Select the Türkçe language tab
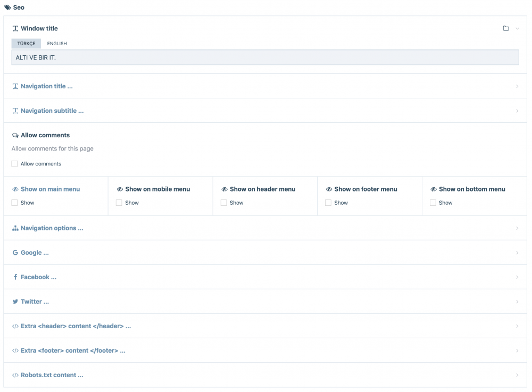Viewport: 532px width, 392px height. pyautogui.click(x=26, y=44)
